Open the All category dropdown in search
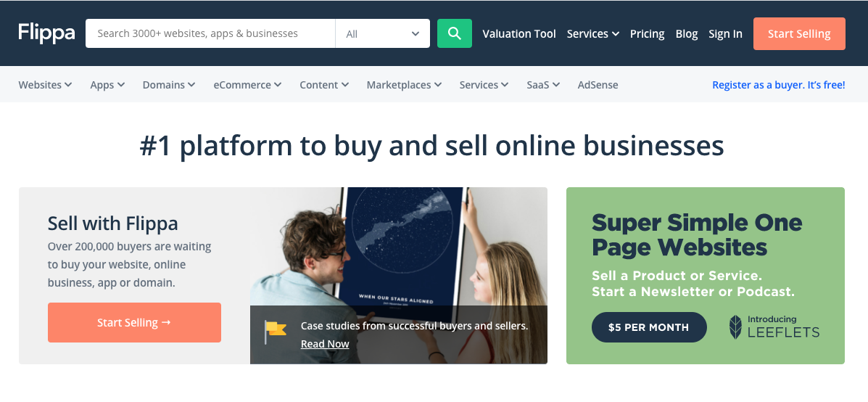 [x=383, y=33]
